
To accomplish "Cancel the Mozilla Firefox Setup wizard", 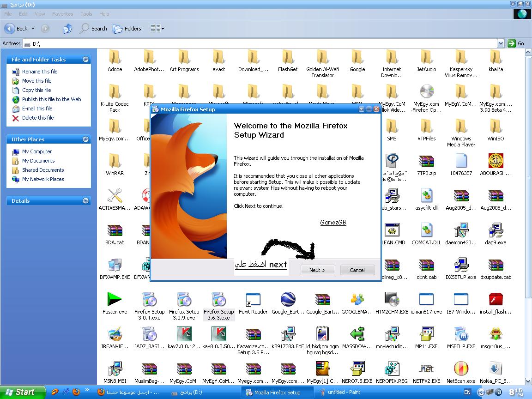I will 357,270.
